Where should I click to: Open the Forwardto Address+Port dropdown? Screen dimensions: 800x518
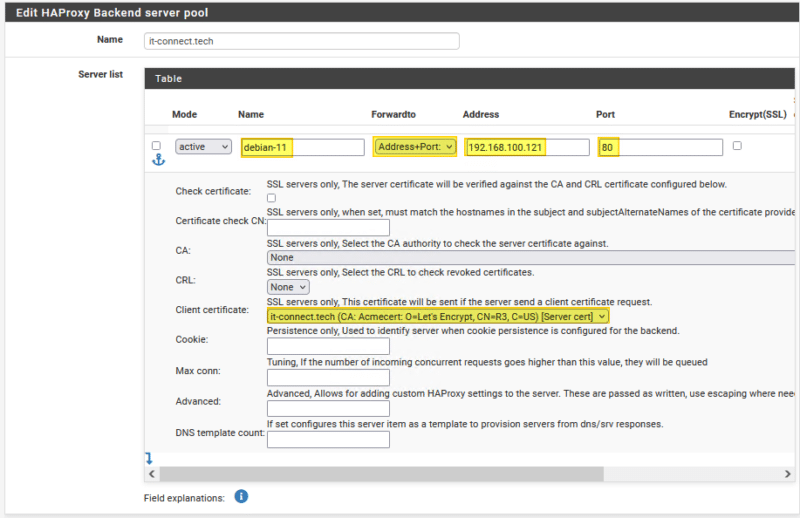(x=415, y=147)
